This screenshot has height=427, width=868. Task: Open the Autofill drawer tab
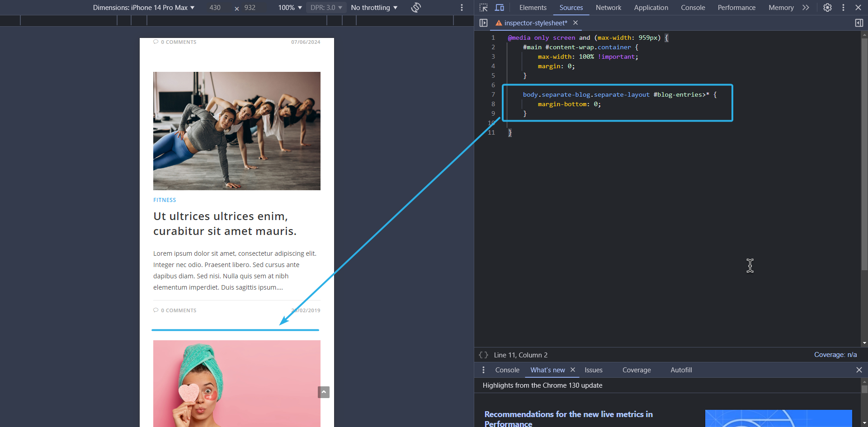pyautogui.click(x=681, y=370)
